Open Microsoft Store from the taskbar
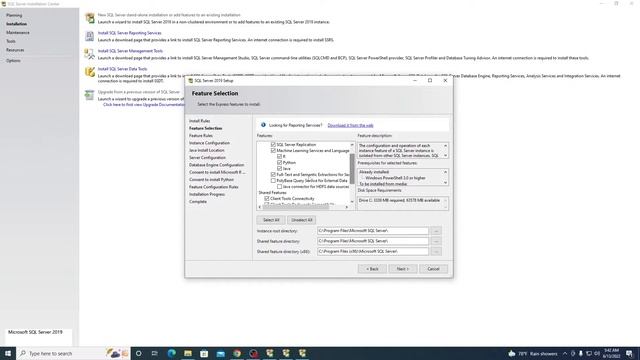The image size is (640, 360). 204,353
